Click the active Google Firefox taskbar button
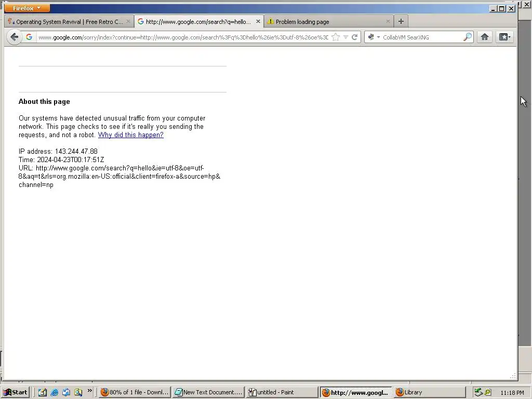This screenshot has width=532, height=399. coord(356,392)
